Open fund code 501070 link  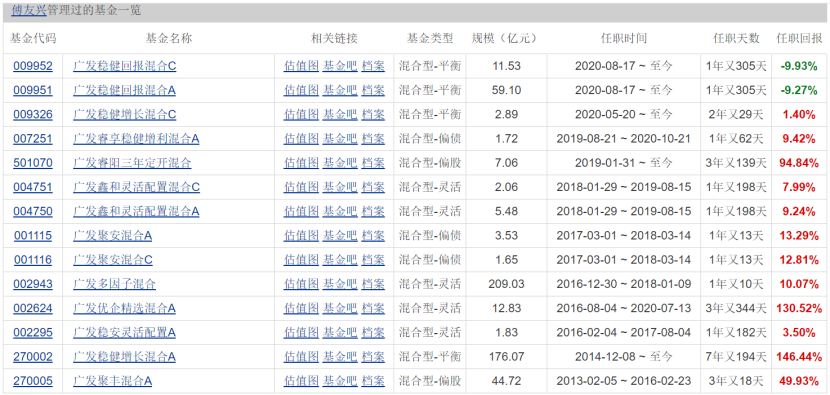33,163
